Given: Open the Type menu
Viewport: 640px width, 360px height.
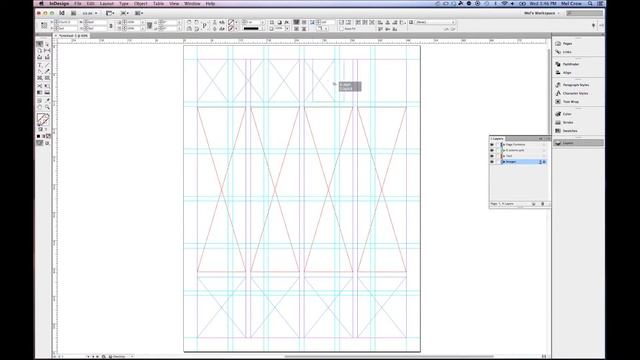Looking at the screenshot, I should [124, 3].
